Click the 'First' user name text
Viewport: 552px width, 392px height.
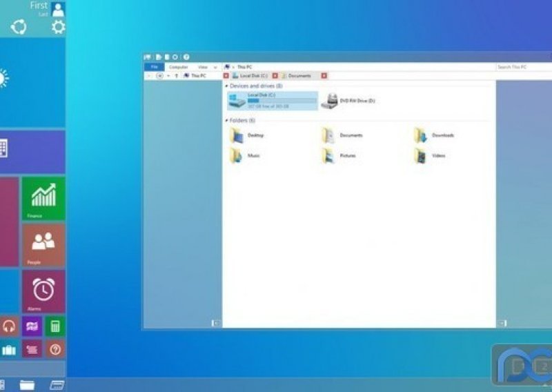click(39, 6)
